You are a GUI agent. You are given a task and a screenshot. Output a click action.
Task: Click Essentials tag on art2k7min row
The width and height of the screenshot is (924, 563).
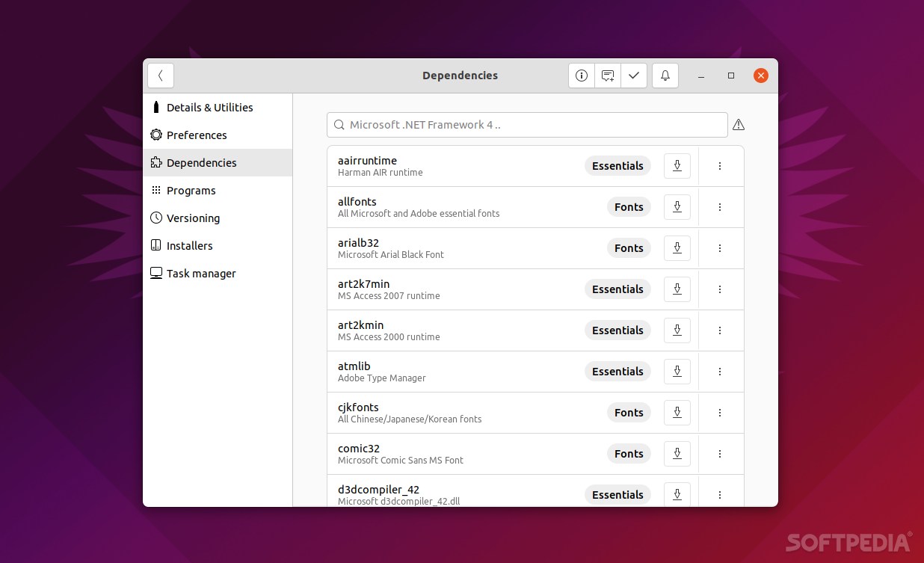point(617,289)
